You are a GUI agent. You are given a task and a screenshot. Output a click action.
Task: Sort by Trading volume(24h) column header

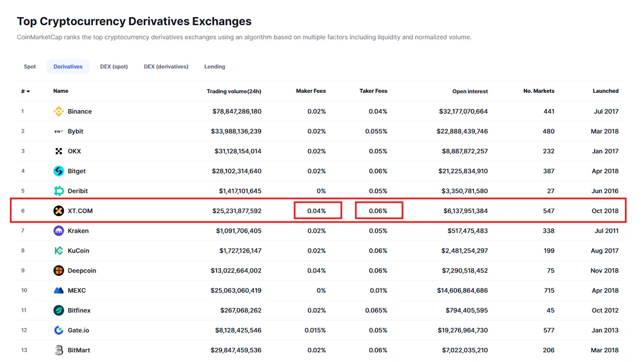click(x=234, y=91)
